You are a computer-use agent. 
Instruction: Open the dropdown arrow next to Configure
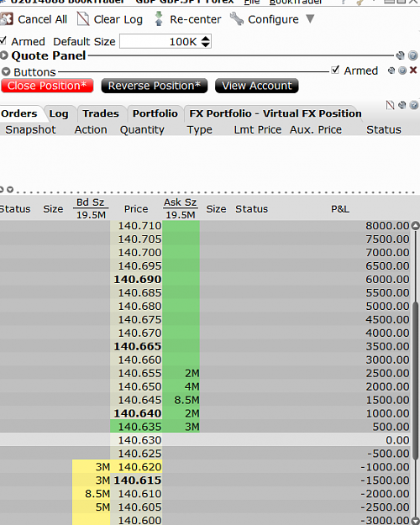pos(310,18)
